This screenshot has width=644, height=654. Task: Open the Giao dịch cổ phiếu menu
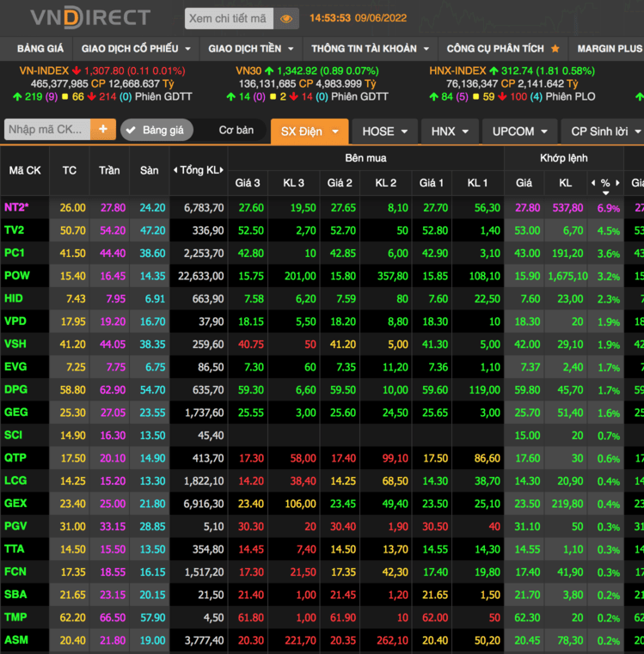click(x=136, y=49)
